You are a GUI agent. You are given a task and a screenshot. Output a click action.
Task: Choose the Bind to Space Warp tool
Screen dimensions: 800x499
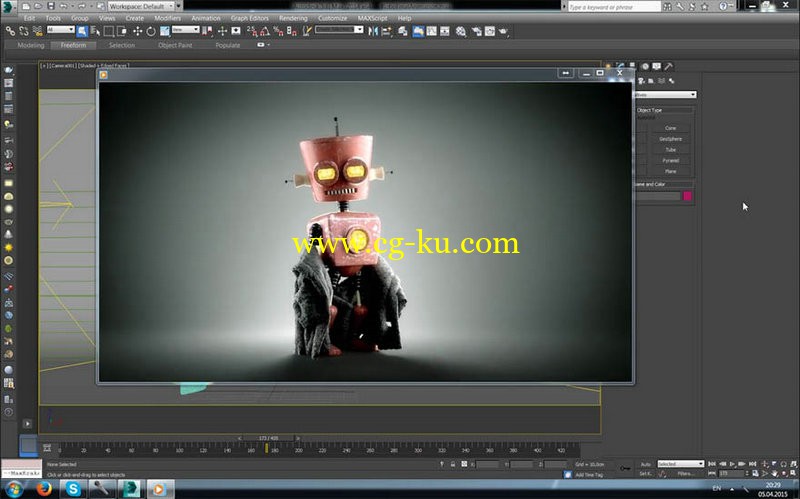click(37, 31)
